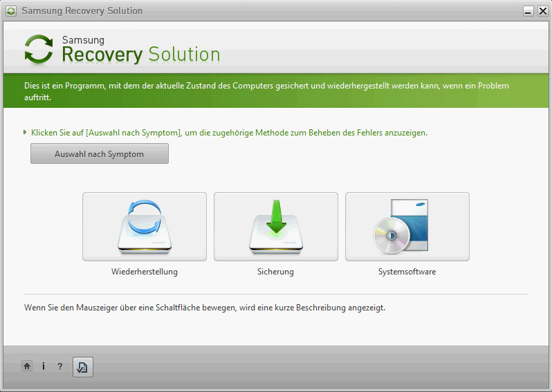Click the title bar application icon
552x392 pixels.
click(11, 11)
